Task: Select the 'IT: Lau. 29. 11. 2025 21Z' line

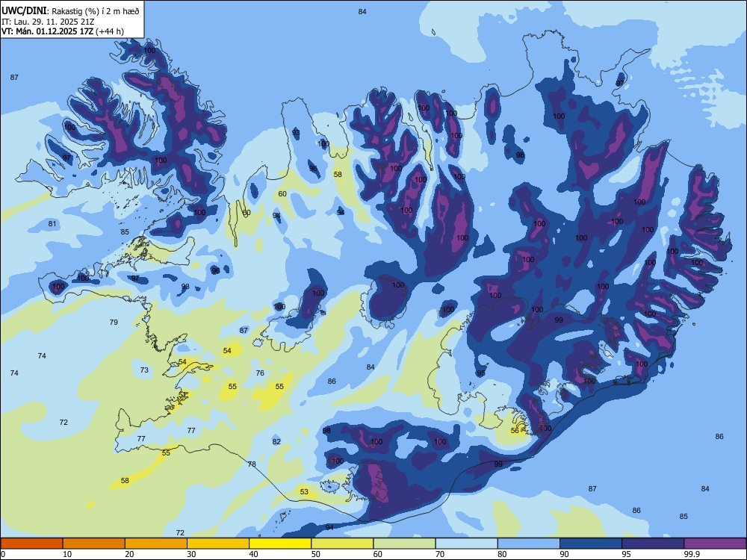Action: 48,22
